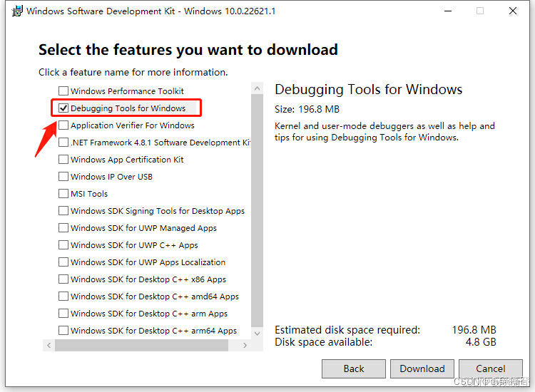Click scroll down arrow of feature list
The image size is (535, 392).
(258, 334)
